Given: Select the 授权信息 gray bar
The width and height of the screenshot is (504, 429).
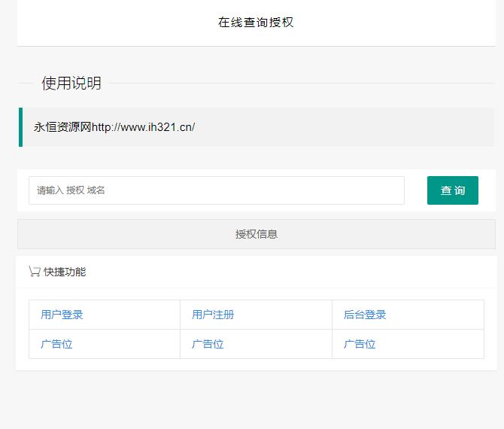Looking at the screenshot, I should 257,234.
